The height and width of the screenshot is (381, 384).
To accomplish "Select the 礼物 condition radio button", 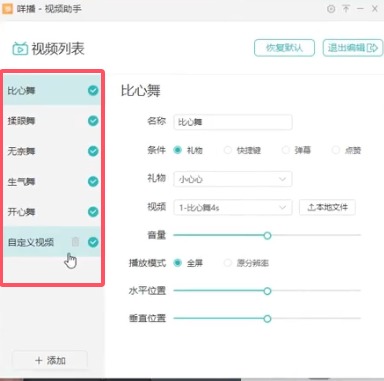I will point(177,150).
